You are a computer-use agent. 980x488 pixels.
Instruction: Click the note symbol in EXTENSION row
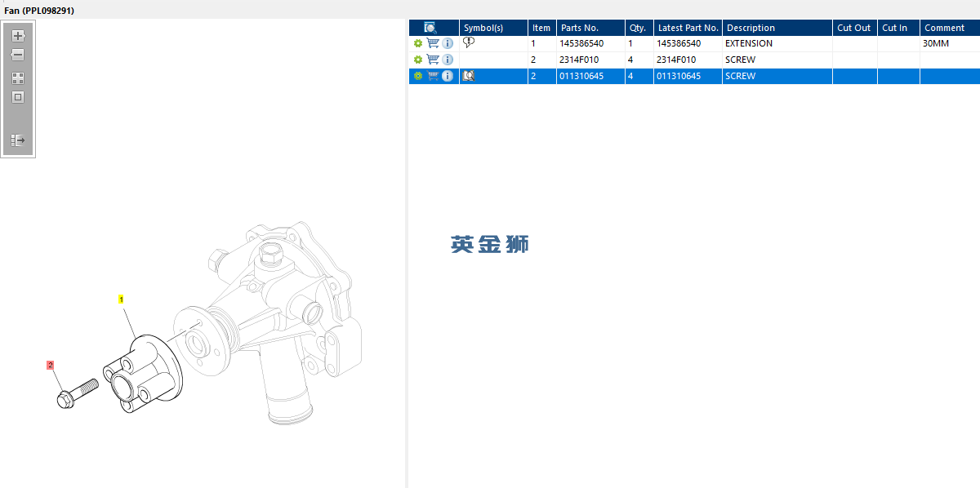coord(469,42)
